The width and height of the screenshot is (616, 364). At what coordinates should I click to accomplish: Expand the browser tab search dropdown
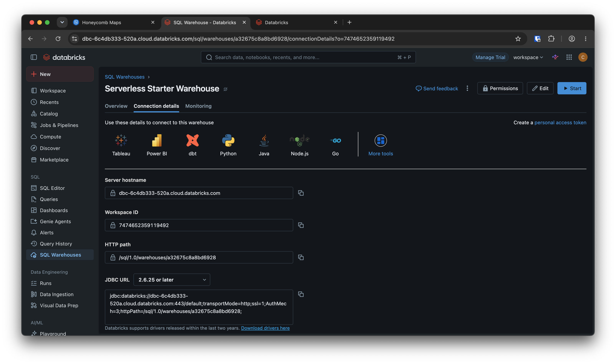click(62, 22)
